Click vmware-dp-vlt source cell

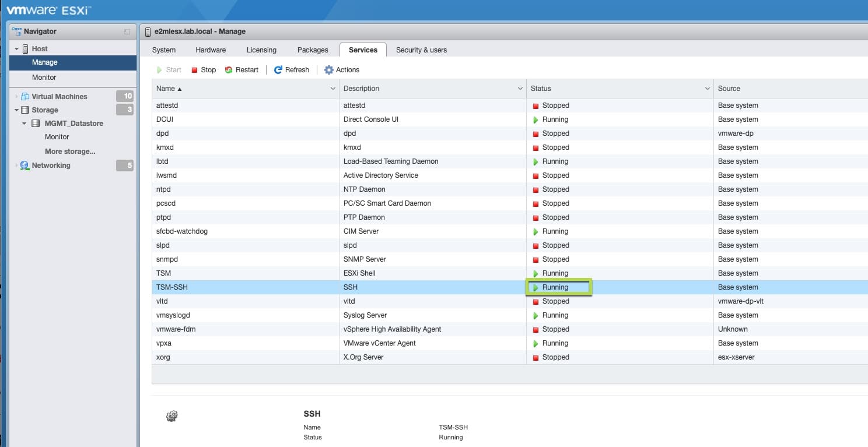tap(741, 301)
